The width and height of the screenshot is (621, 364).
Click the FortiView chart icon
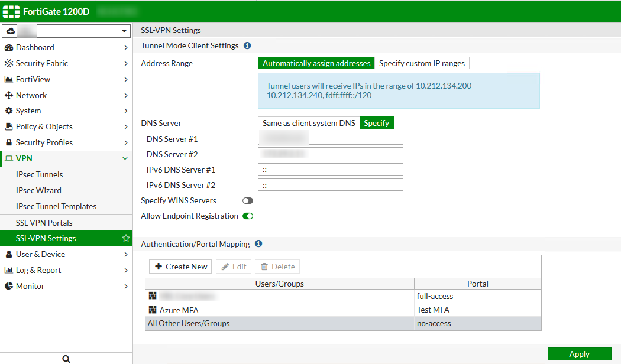[9, 80]
